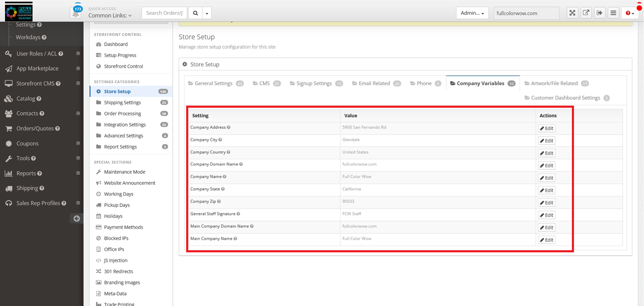Click help icon beside Main Company Name
Image resolution: width=644 pixels, height=306 pixels.
[236, 239]
